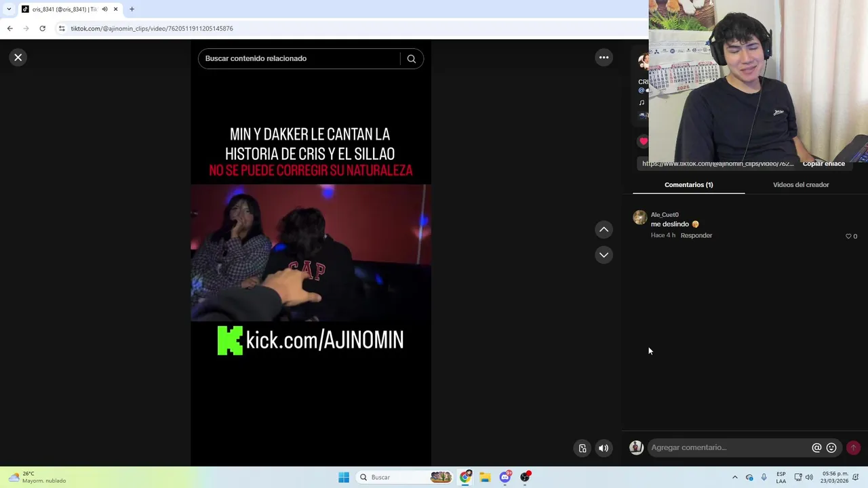Image resolution: width=868 pixels, height=488 pixels.
Task: Reply to the 'me deslindo' comment via Responder
Action: (x=696, y=235)
